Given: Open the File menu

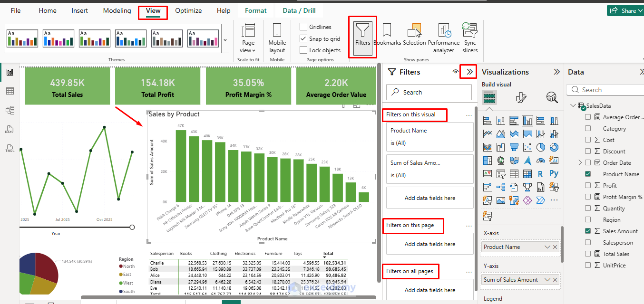Looking at the screenshot, I should click(x=16, y=10).
